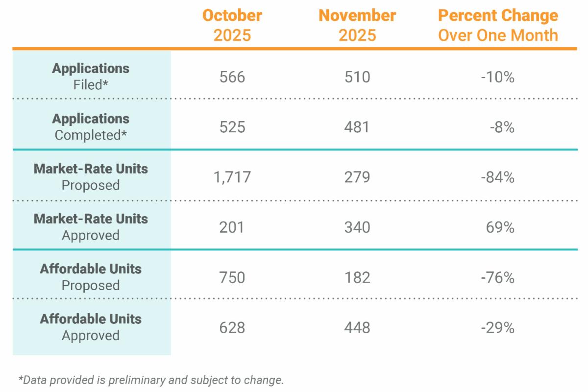Screen dimensions: 588x392
Task: Click the October value 750
Action: click(232, 278)
